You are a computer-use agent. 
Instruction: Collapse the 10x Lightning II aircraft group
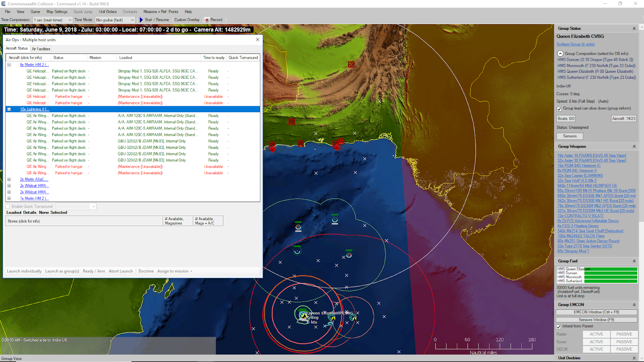(9, 109)
